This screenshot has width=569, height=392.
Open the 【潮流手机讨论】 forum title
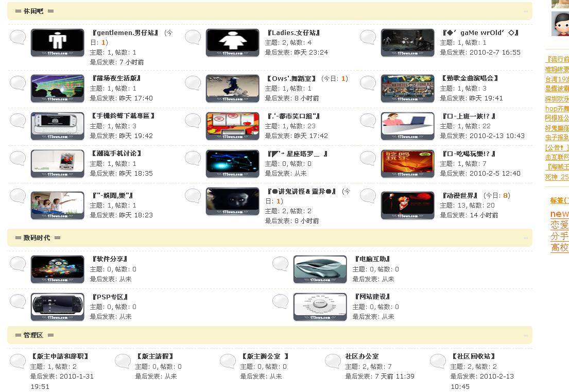tap(117, 153)
